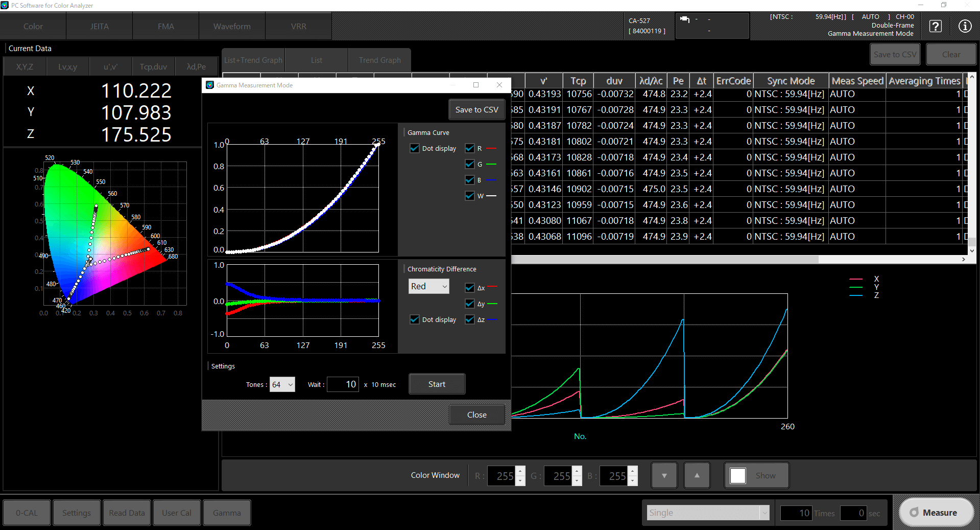
Task: Toggle Gamma Curve Dot display checkbox
Action: [x=415, y=148]
